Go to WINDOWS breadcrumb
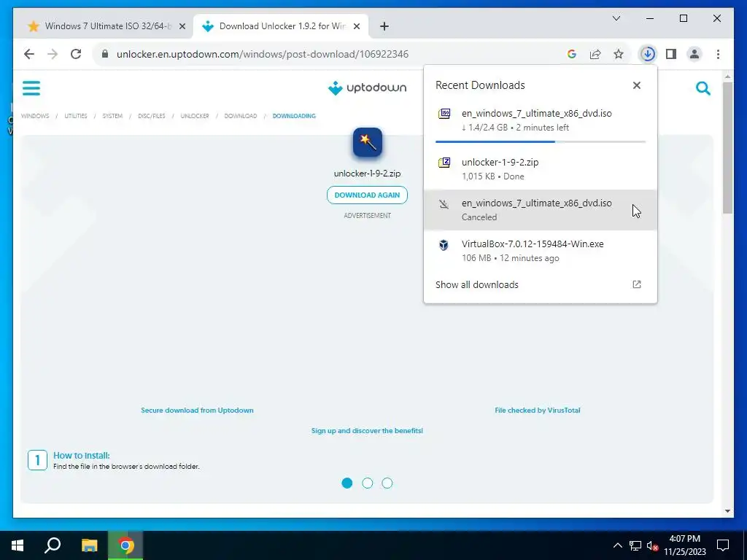This screenshot has width=747, height=560. tap(35, 116)
